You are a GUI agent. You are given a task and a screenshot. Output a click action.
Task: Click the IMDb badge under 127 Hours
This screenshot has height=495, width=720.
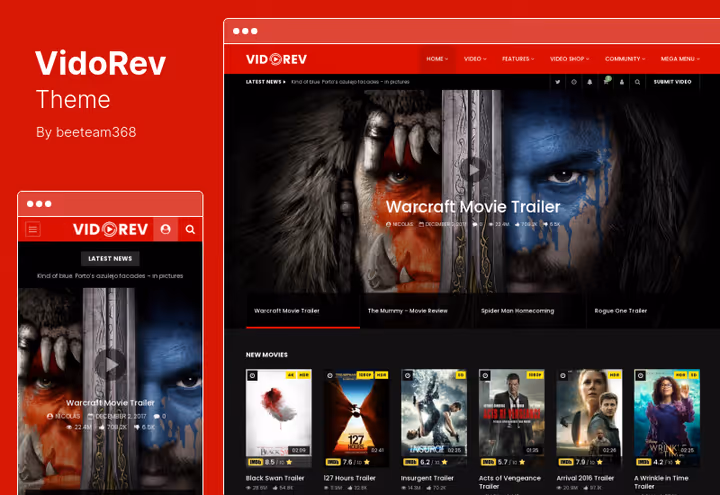click(x=332, y=462)
